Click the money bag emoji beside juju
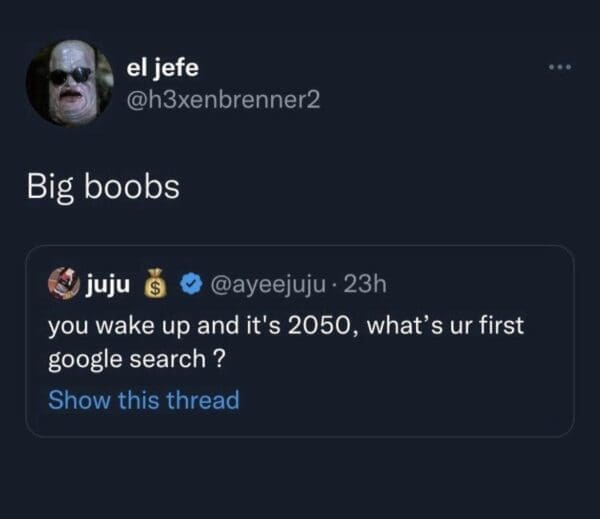This screenshot has width=600, height=519. coord(155,284)
